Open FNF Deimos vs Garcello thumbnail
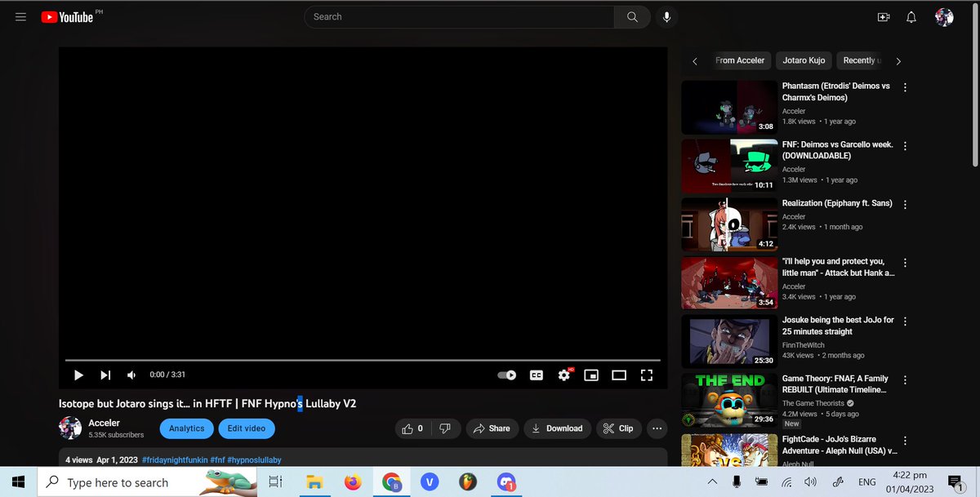The height and width of the screenshot is (497, 980). [x=729, y=166]
